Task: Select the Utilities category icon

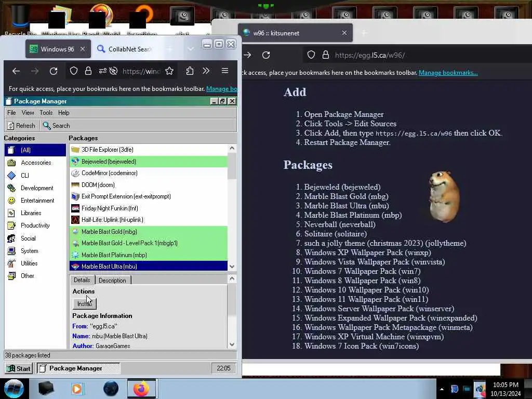Action: pos(11,263)
